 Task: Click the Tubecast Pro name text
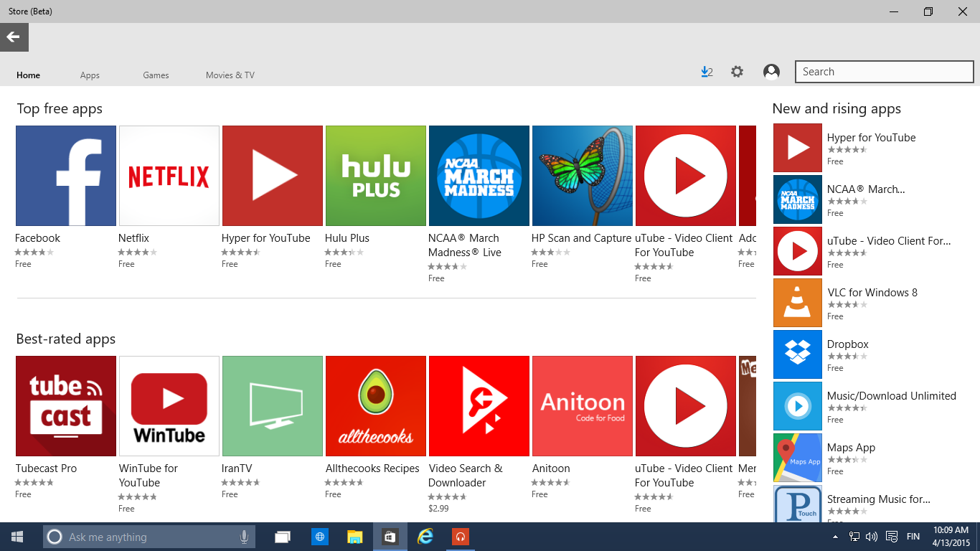[47, 468]
